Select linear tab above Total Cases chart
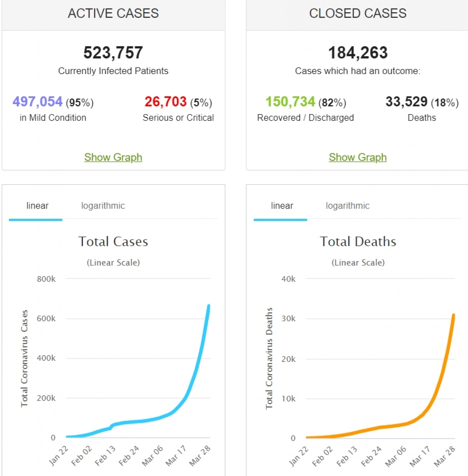The height and width of the screenshot is (476, 468). click(x=37, y=206)
